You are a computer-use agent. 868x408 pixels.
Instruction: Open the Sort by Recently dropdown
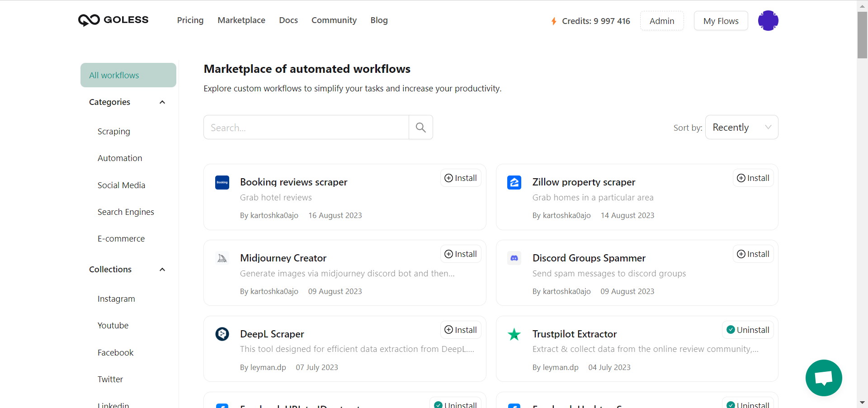(741, 127)
